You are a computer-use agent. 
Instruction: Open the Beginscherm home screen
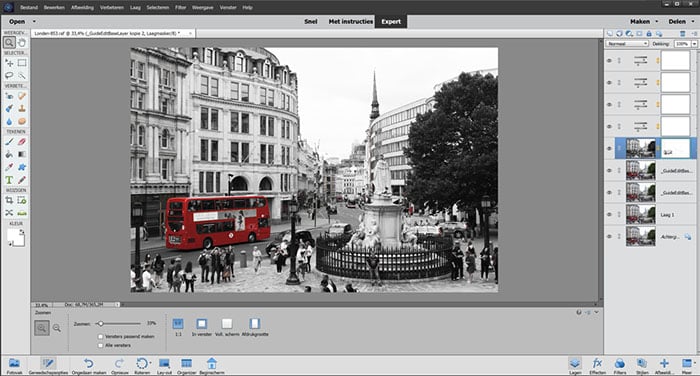tap(212, 366)
